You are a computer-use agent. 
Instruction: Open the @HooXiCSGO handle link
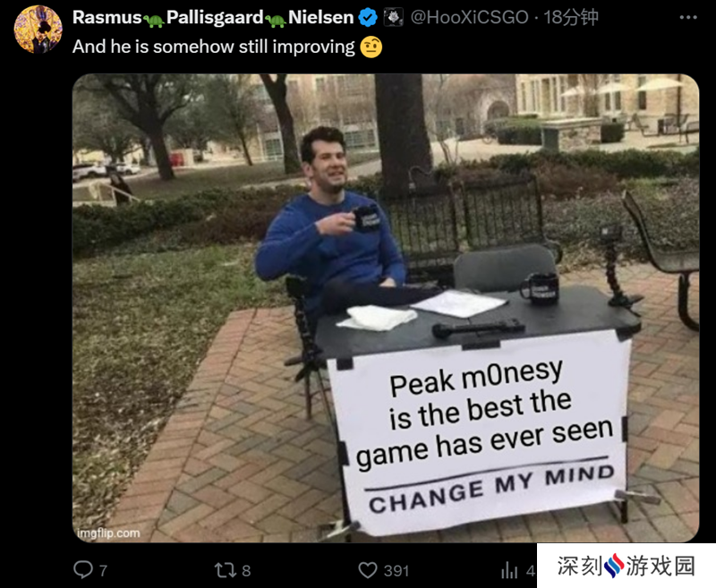pyautogui.click(x=469, y=17)
